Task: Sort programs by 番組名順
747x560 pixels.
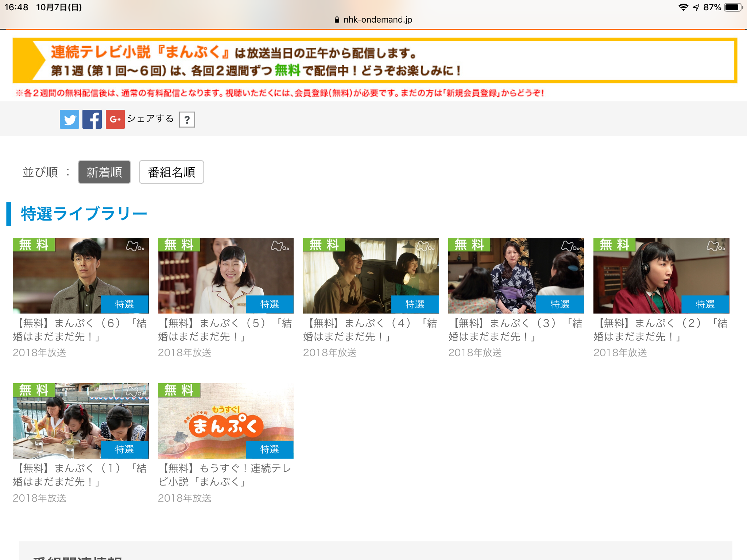Action: [x=171, y=172]
